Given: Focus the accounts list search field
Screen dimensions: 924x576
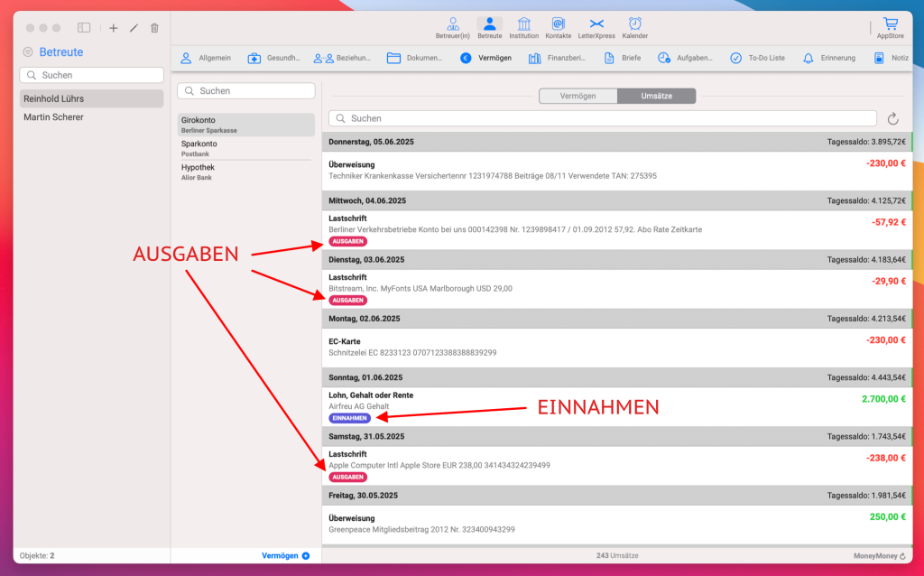Looking at the screenshot, I should click(245, 91).
